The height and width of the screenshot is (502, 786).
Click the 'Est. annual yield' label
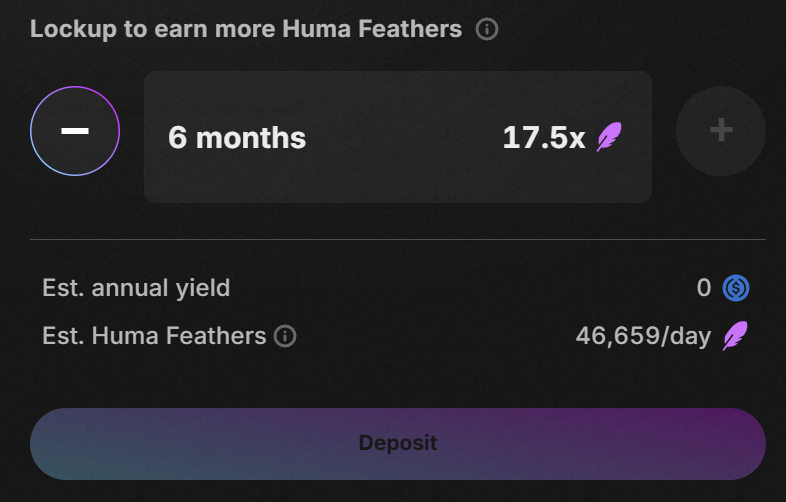point(136,288)
